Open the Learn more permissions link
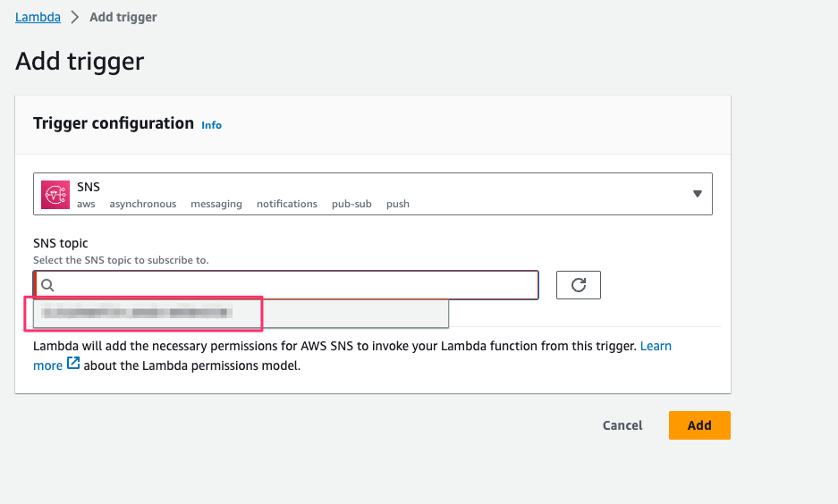Image resolution: width=838 pixels, height=504 pixels. click(x=656, y=346)
